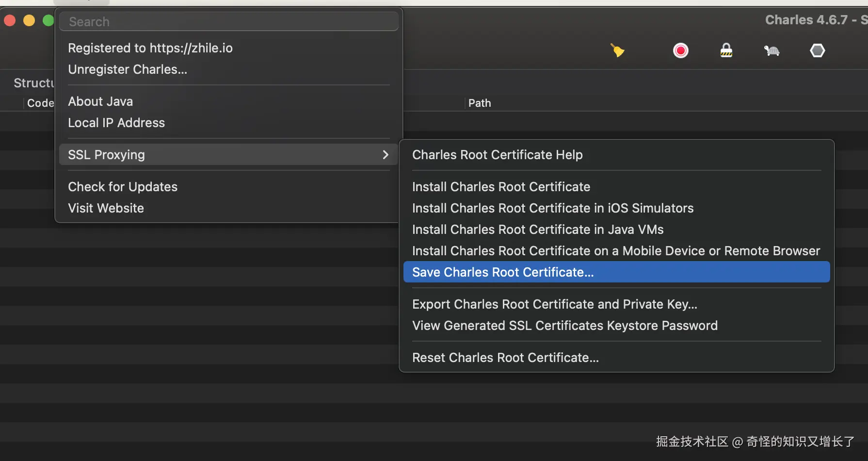Toggle SSL proxying padlock icon
The width and height of the screenshot is (868, 461).
click(x=726, y=50)
